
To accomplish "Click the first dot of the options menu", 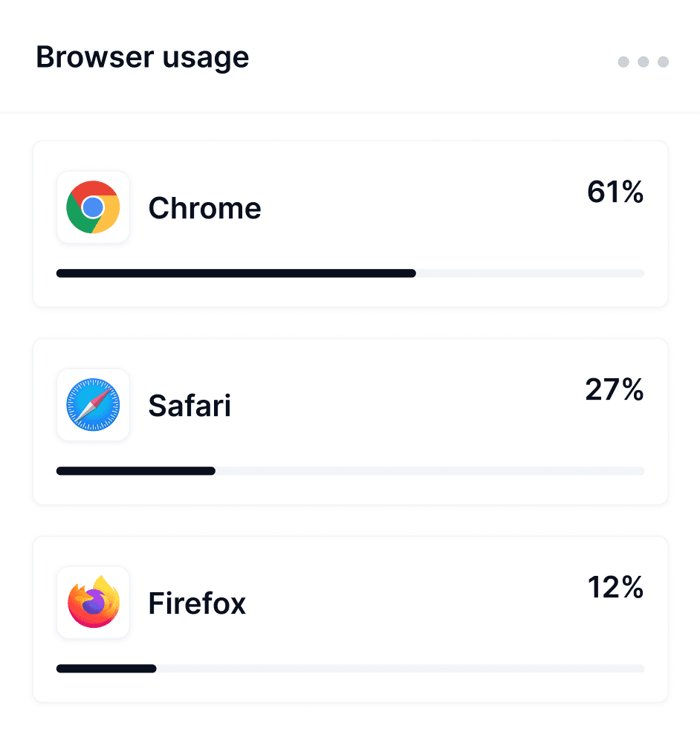I will point(623,62).
